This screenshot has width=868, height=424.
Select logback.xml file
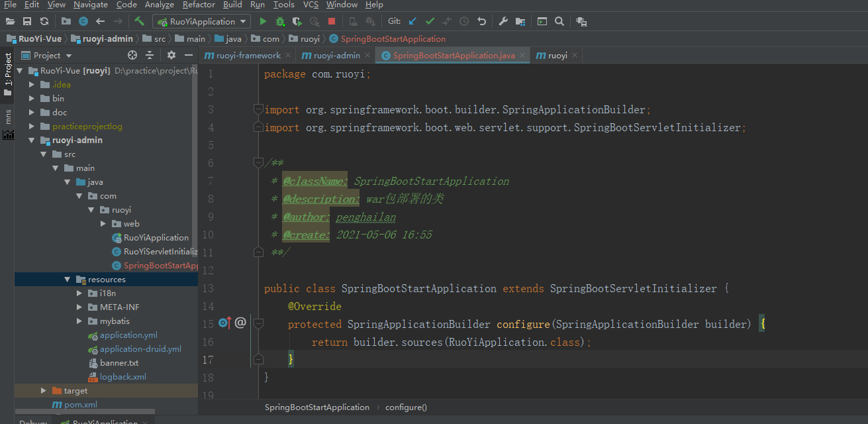click(x=117, y=376)
